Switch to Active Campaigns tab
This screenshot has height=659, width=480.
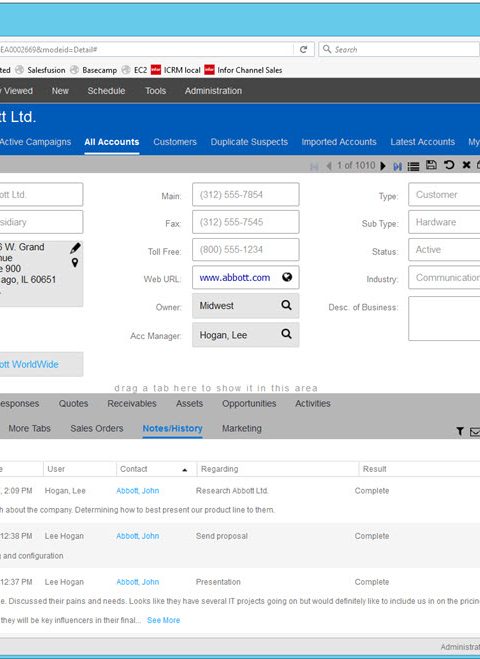tap(35, 142)
